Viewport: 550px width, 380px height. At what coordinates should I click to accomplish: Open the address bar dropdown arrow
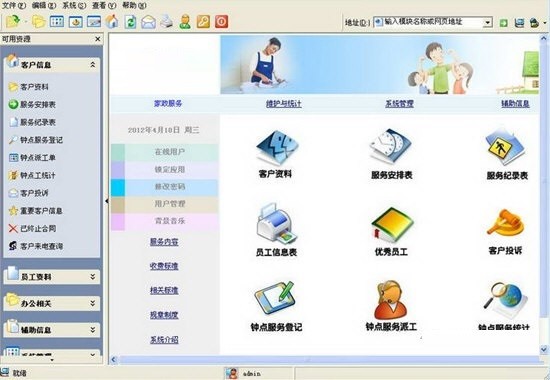[487, 23]
